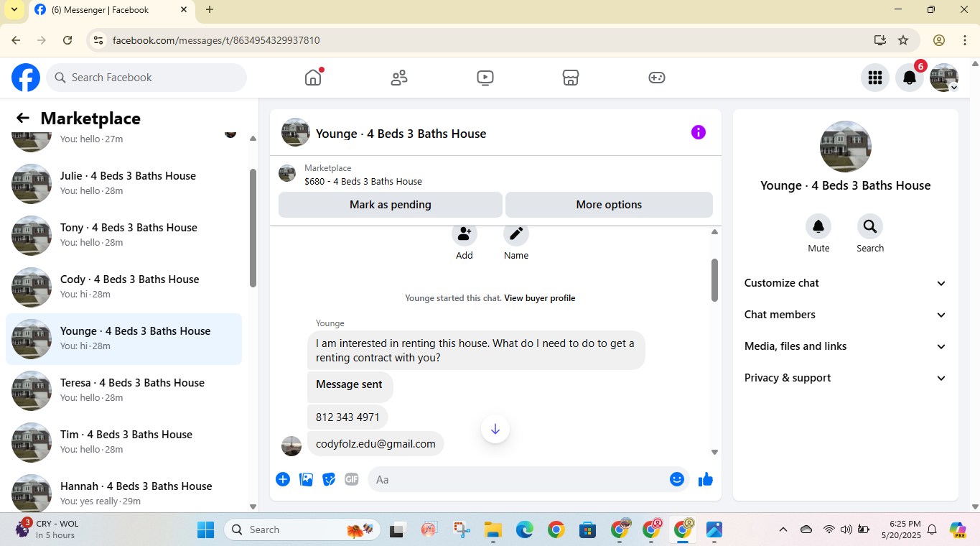Expand Chat members section
This screenshot has width=980, height=546.
846,315
